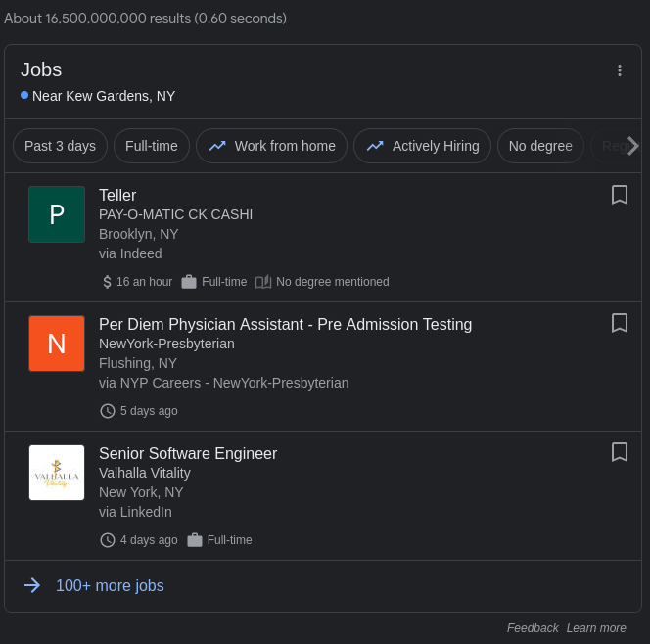650x644 pixels.
Task: Open Senior Software Engineer job title
Action: click(188, 453)
